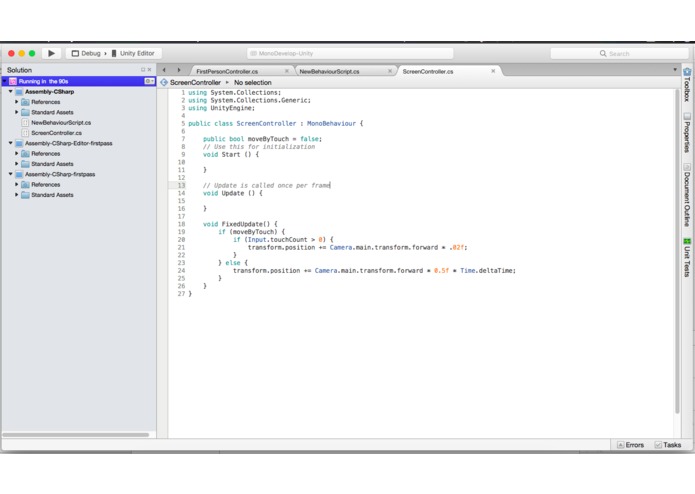Click the NewBehaviourScript.cs file icon
Viewport: 695px width, 494px height.
click(25, 123)
